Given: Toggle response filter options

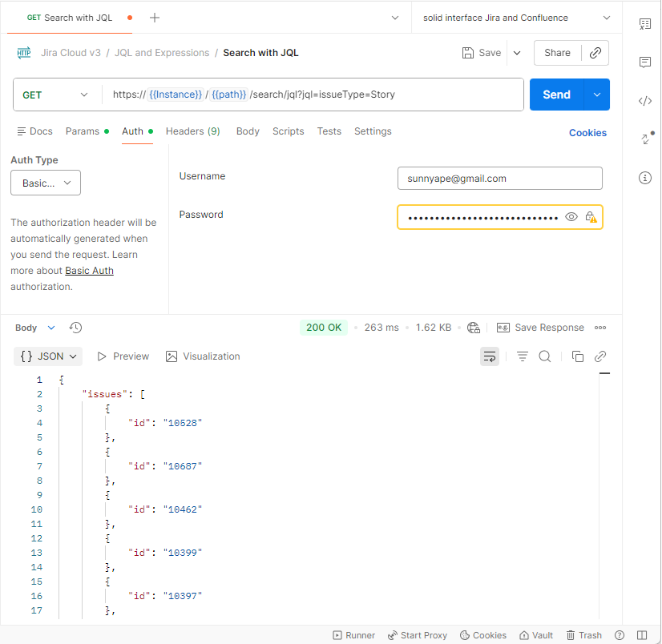Looking at the screenshot, I should (x=522, y=356).
